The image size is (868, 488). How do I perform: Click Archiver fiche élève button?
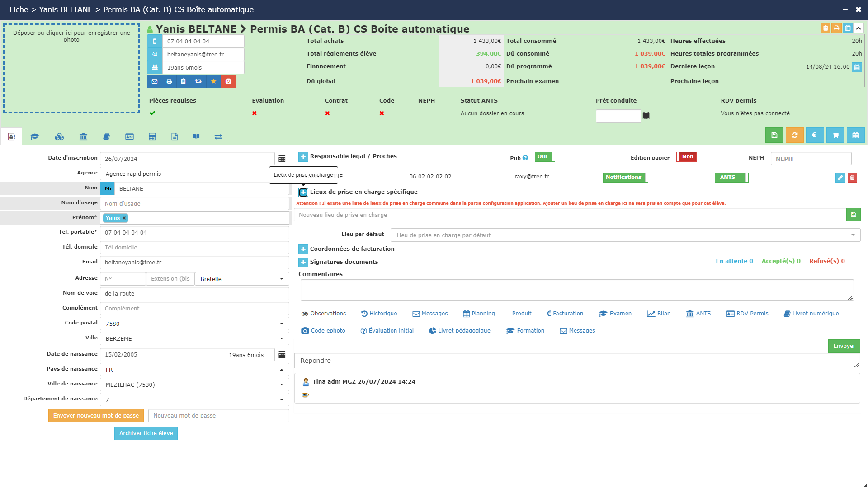coord(146,433)
